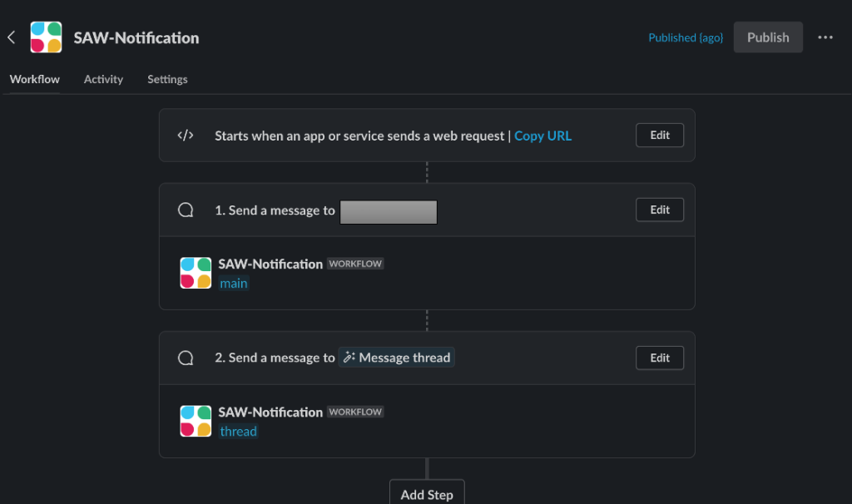This screenshot has height=504, width=852.
Task: Click the Add Step button
Action: pos(427,493)
